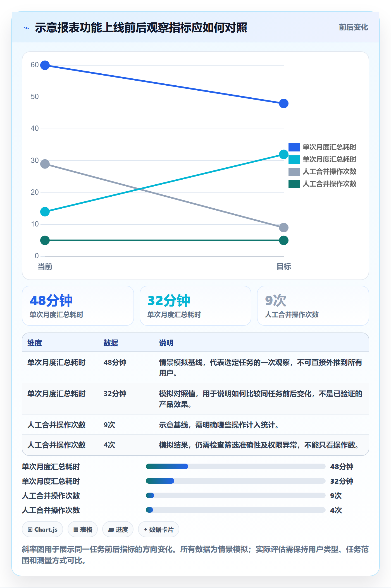Click the 数据 column header

[x=111, y=343]
